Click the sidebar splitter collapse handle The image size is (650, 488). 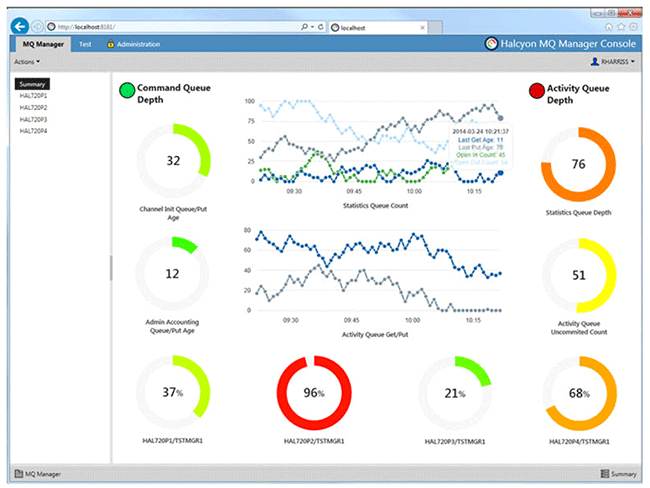[x=111, y=268]
